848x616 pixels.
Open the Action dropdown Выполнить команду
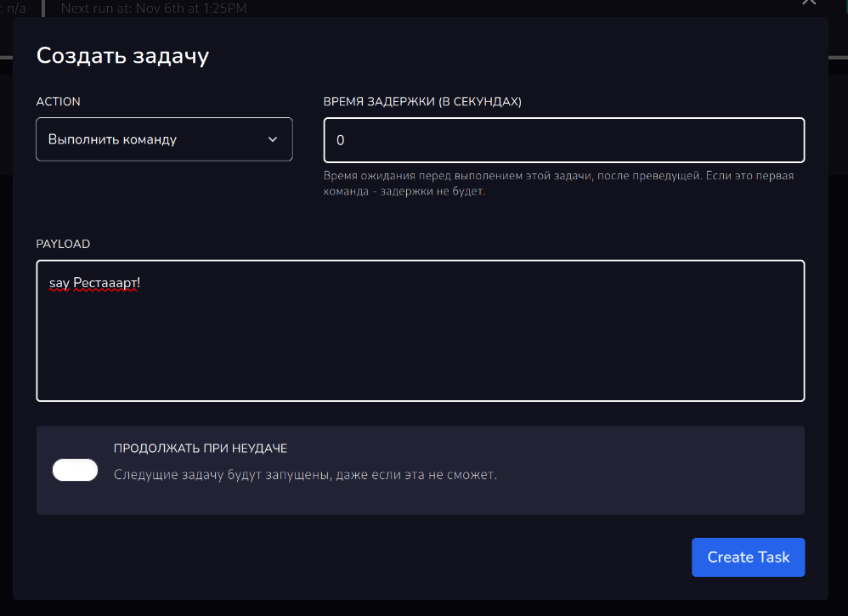tap(164, 139)
